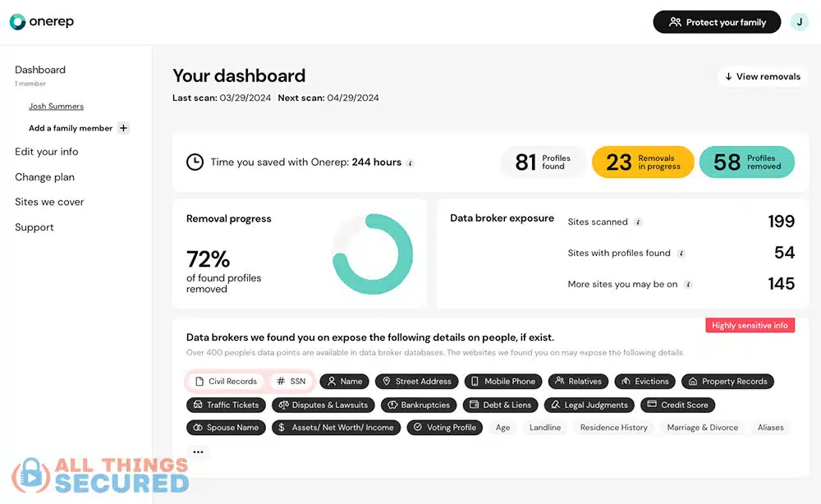Image resolution: width=821 pixels, height=504 pixels.
Task: Toggle the SSN data chip
Action: click(291, 381)
